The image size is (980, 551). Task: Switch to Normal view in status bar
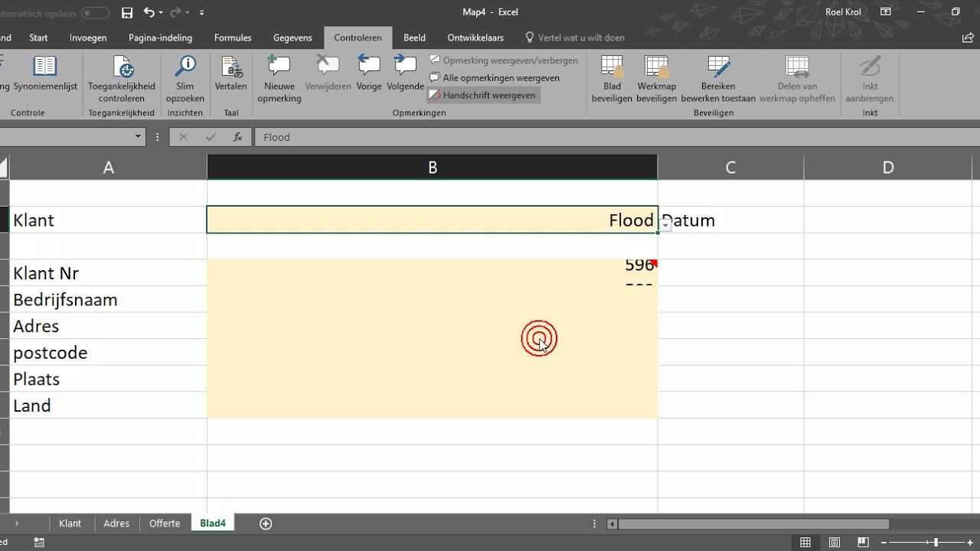pos(805,543)
